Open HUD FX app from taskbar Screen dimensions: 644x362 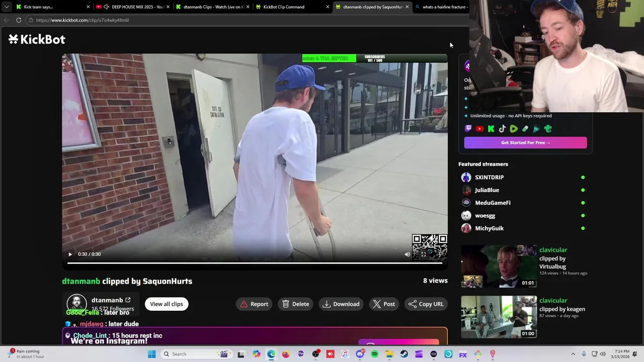tap(463, 354)
